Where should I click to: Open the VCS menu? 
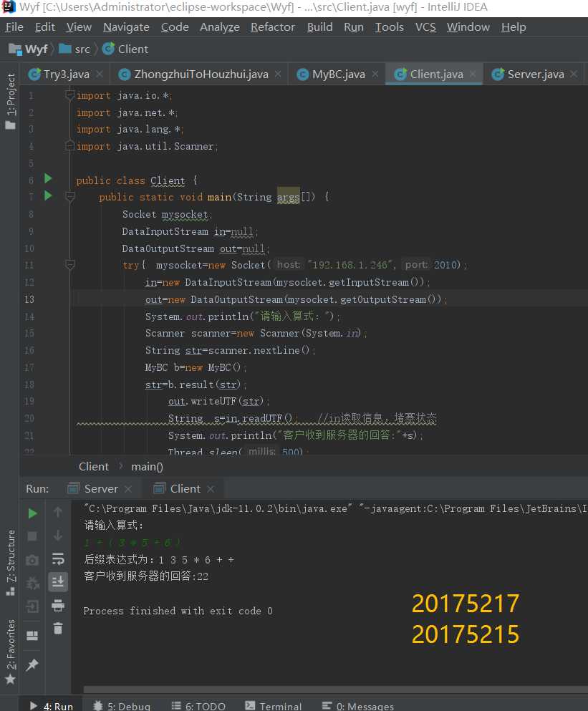coord(425,27)
